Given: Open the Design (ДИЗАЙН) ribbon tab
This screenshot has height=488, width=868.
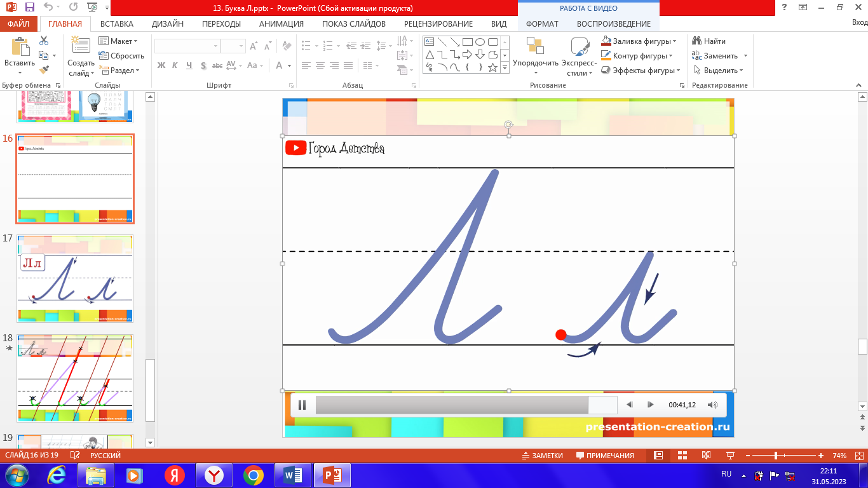Looking at the screenshot, I should pyautogui.click(x=168, y=24).
